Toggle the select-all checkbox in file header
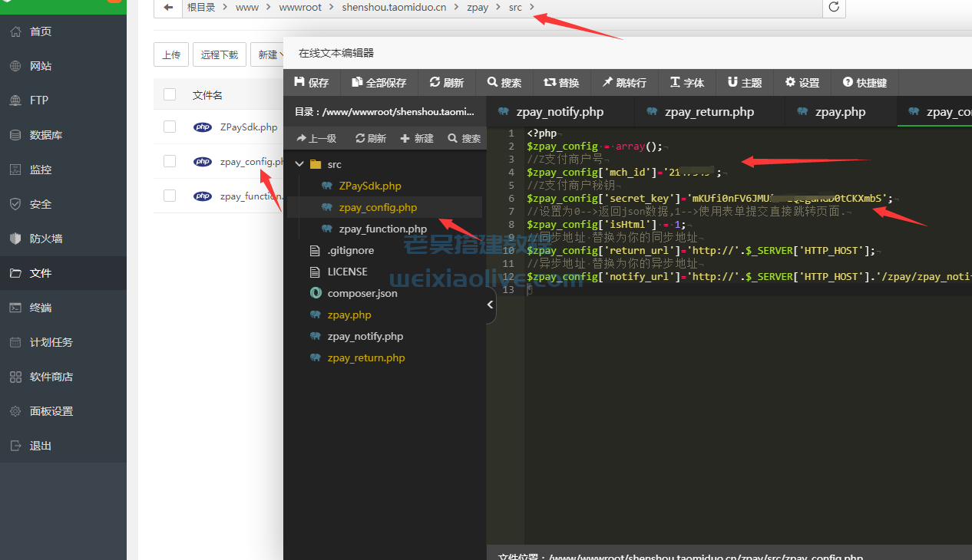The image size is (972, 560). pyautogui.click(x=170, y=94)
